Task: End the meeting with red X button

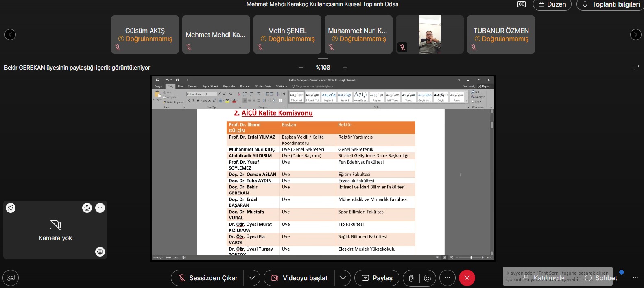Action: 467,278
